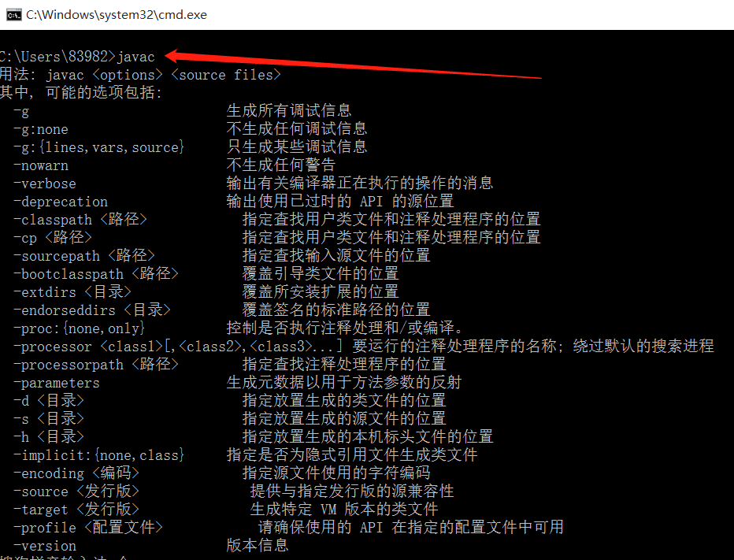Viewport: 734px width, 560px height.
Task: Click the cmd.exe icon in title bar
Action: tap(13, 15)
